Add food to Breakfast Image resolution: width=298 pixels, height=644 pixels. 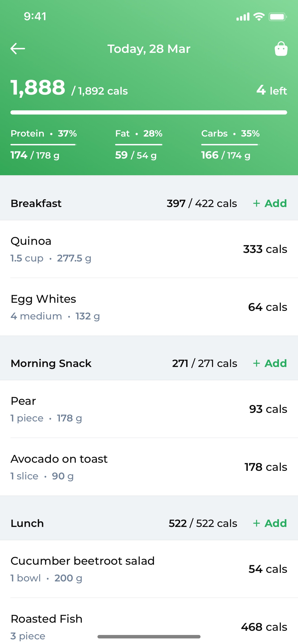(x=270, y=204)
